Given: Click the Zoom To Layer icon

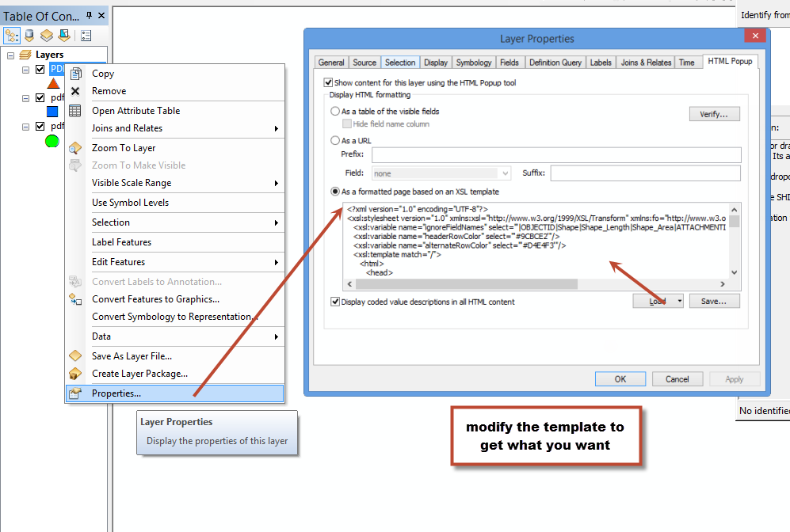Looking at the screenshot, I should [75, 148].
